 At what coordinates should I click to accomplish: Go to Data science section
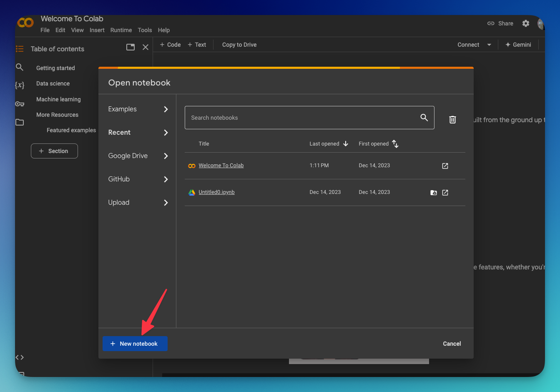tap(53, 83)
